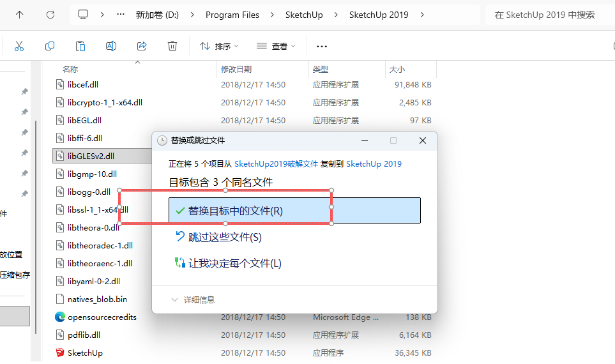615x364 pixels.
Task: Select the file libgmp-10.dll
Action: tap(92, 174)
